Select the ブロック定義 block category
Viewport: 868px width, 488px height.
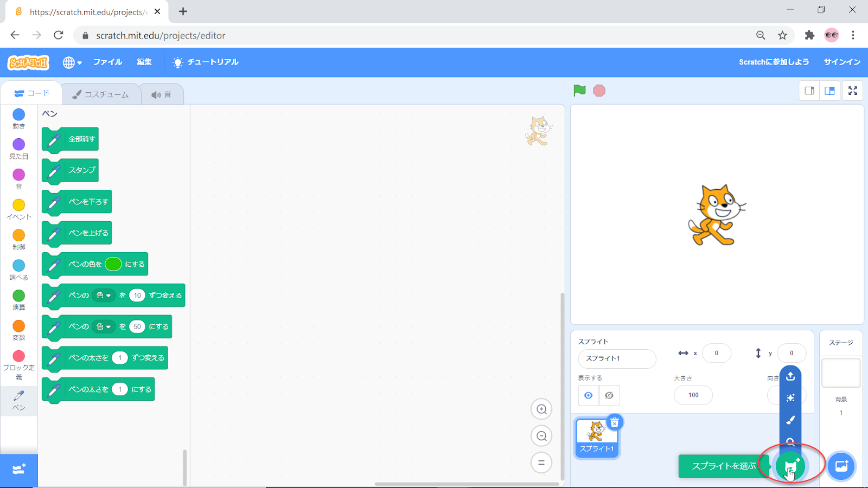click(x=19, y=364)
